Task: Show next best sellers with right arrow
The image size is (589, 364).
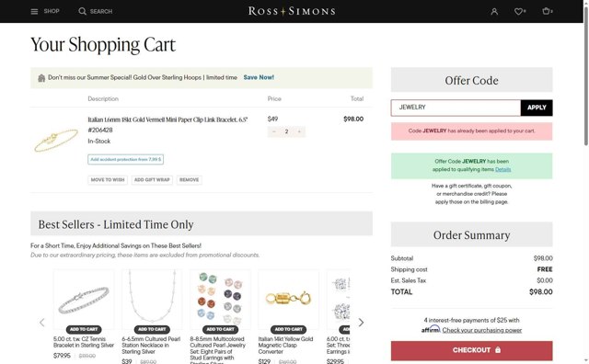Action: click(361, 323)
